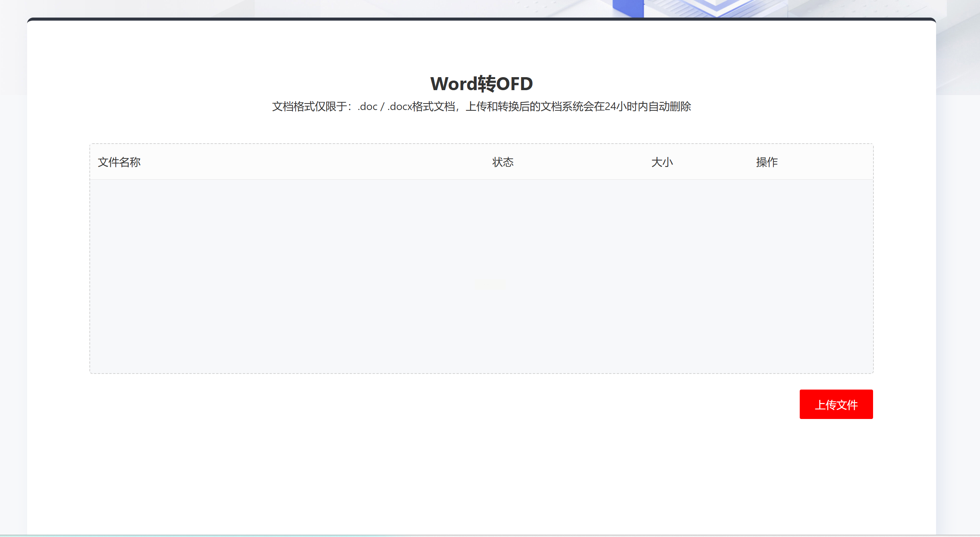Click the 文件名称 column header

coord(119,162)
